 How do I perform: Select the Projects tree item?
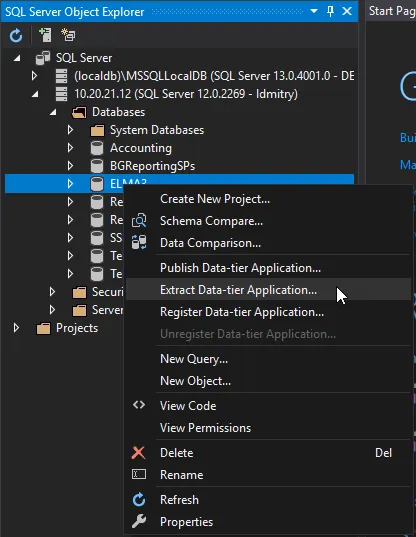coord(77,328)
